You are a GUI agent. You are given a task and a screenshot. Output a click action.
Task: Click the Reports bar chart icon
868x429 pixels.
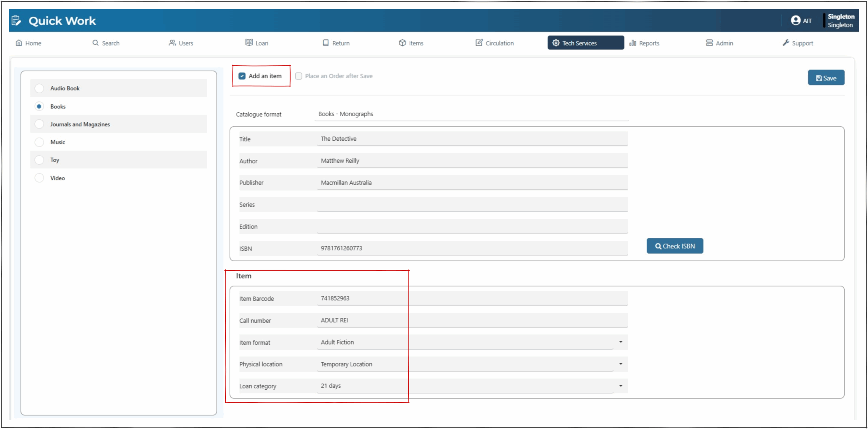point(632,43)
